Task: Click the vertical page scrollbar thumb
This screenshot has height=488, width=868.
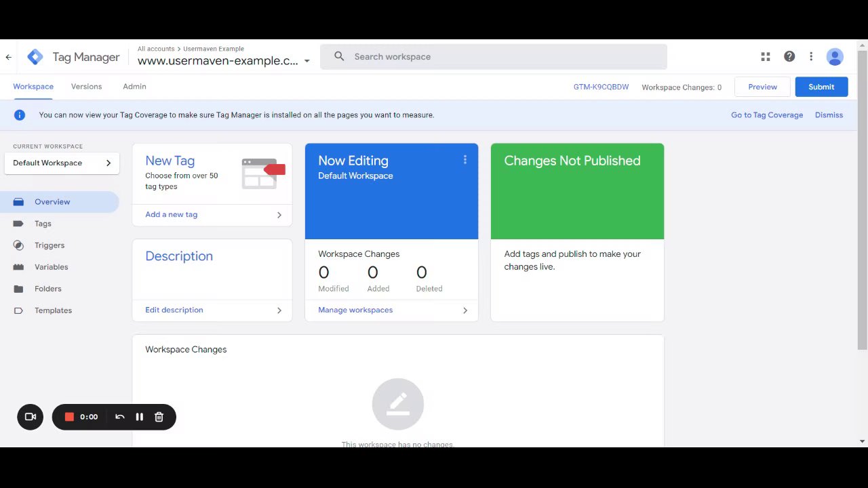Action: pos(862,200)
